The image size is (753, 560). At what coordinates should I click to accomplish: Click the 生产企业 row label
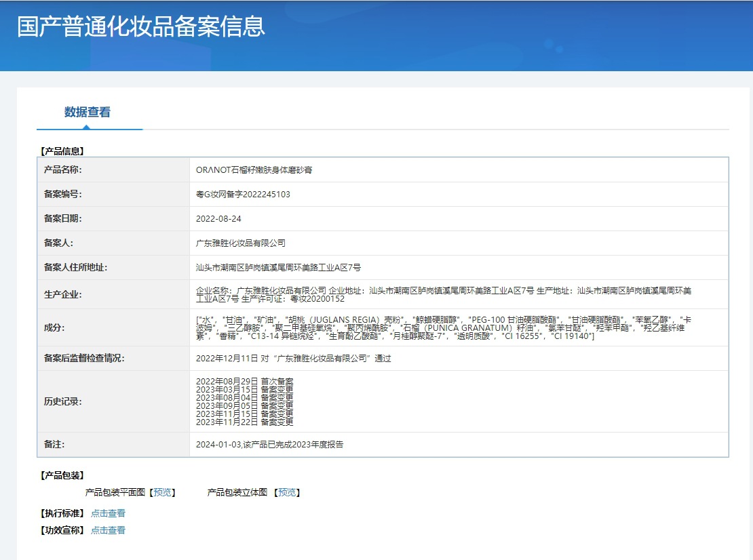[x=63, y=295]
